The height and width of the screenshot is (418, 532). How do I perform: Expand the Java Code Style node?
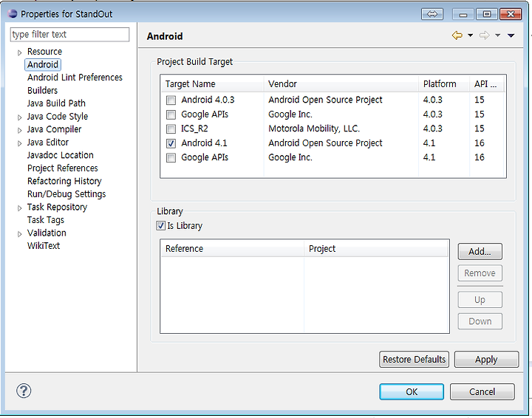pyautogui.click(x=20, y=117)
